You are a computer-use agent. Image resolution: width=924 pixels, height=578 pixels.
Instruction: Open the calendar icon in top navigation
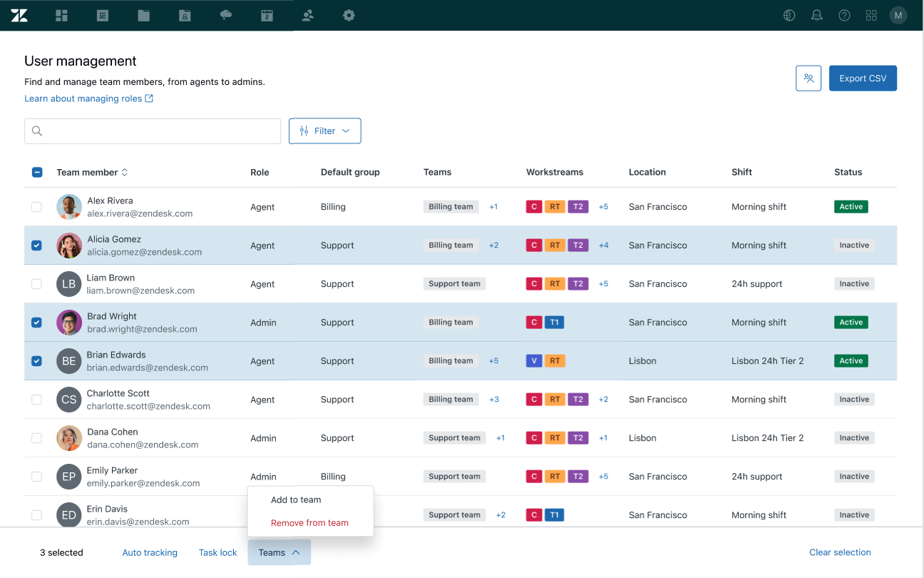(x=267, y=15)
